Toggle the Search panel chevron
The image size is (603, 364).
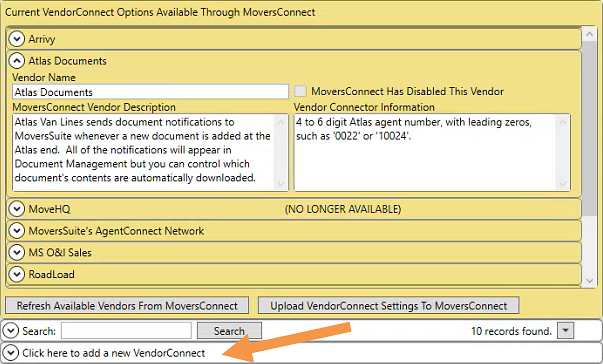click(10, 331)
